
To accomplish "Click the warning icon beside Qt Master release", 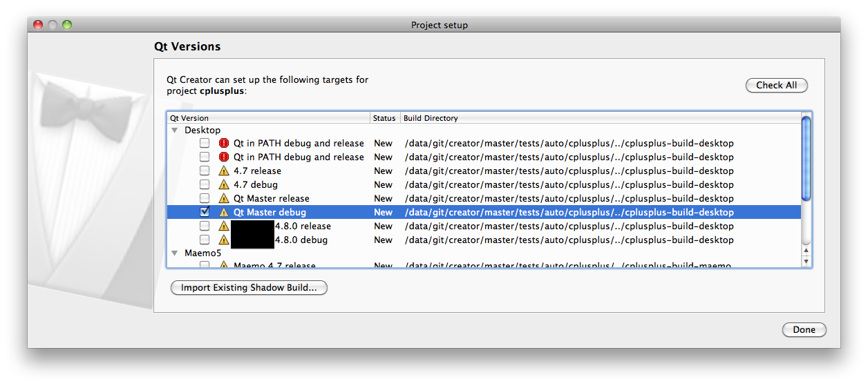I will click(223, 198).
